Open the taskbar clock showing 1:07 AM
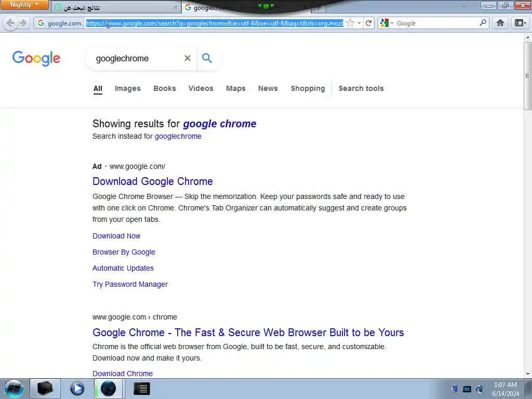The height and width of the screenshot is (399, 532). pos(506,389)
